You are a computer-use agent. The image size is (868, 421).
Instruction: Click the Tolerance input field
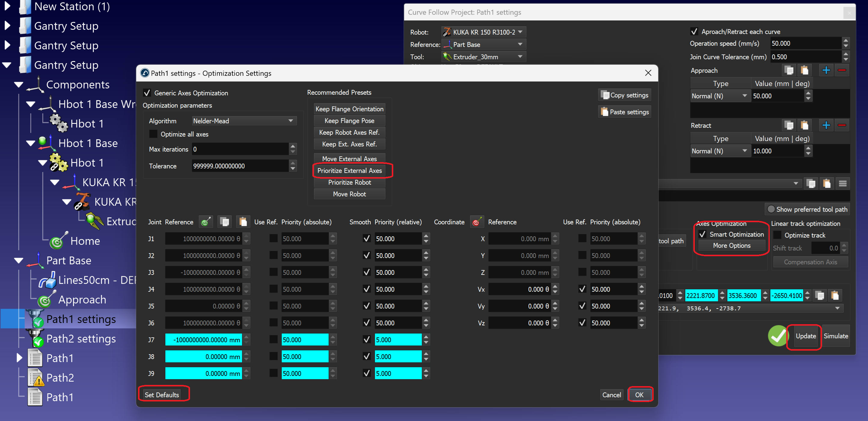click(240, 166)
